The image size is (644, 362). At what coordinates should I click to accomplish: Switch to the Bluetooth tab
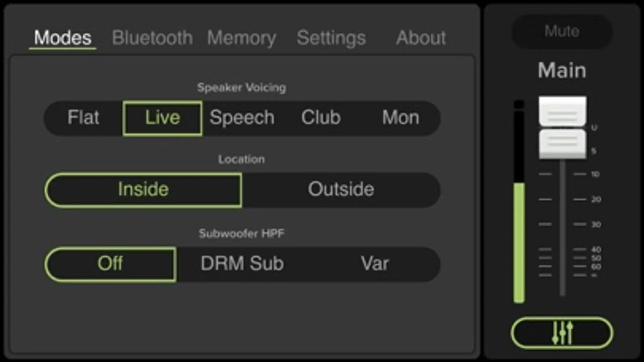point(152,38)
